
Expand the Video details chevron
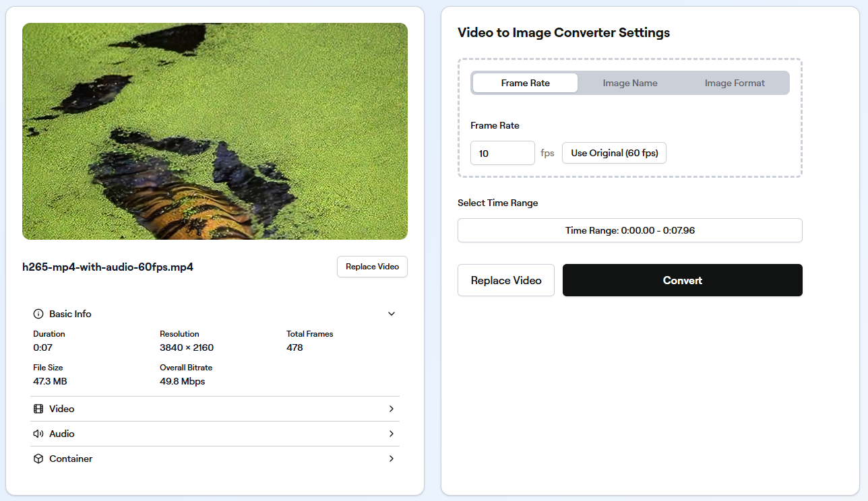(x=391, y=409)
